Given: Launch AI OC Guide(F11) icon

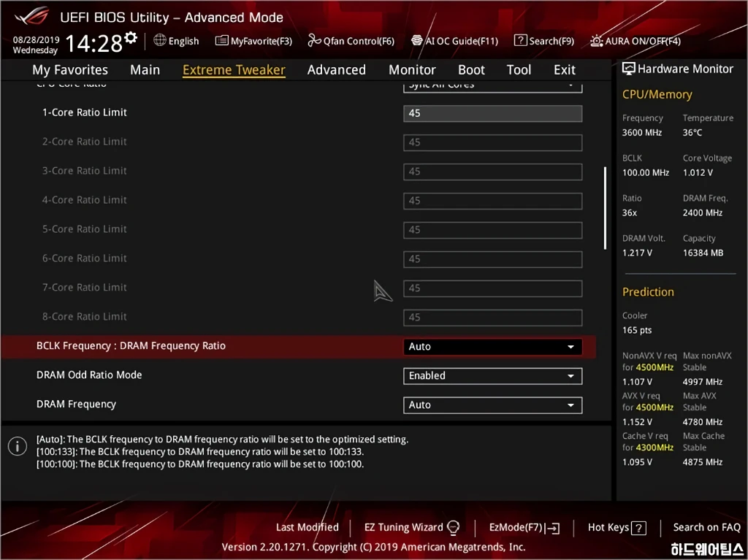Looking at the screenshot, I should coord(417,41).
